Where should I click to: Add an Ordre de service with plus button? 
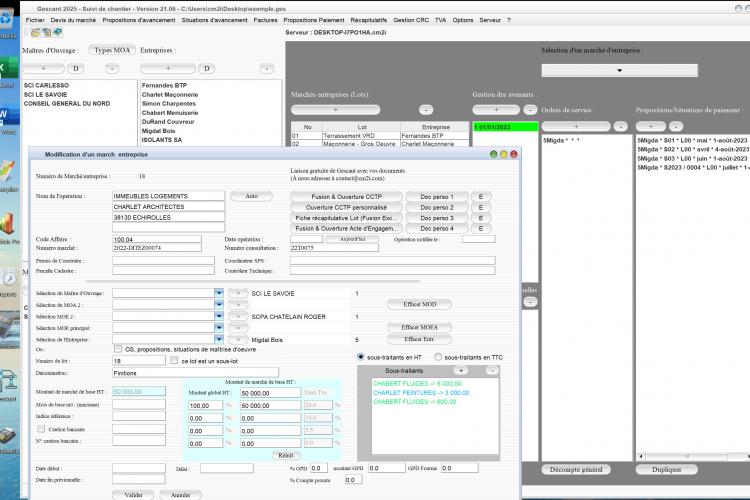coord(576,126)
